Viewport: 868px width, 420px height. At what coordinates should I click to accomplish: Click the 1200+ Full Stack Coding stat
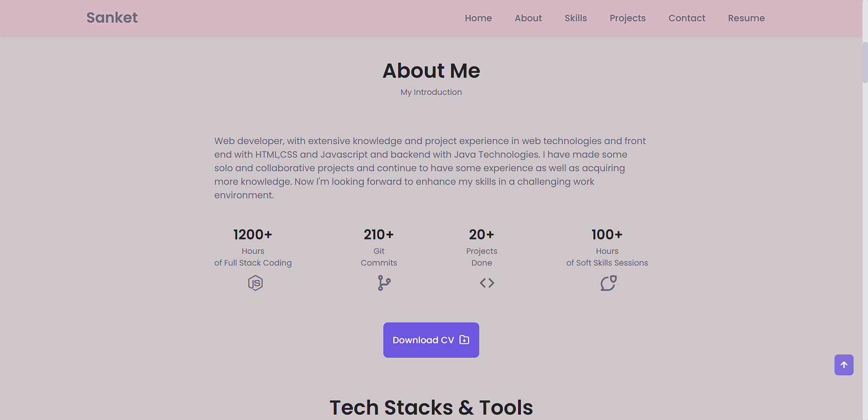coord(253,234)
